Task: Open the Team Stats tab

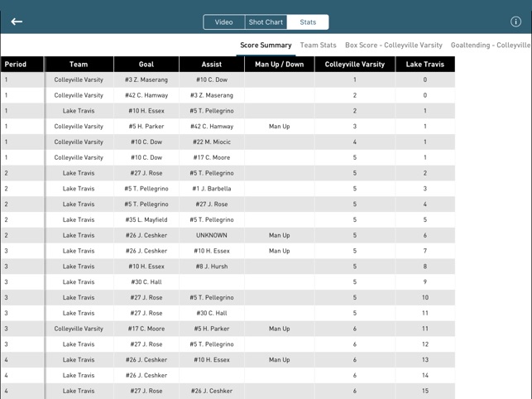Action: click(x=318, y=46)
